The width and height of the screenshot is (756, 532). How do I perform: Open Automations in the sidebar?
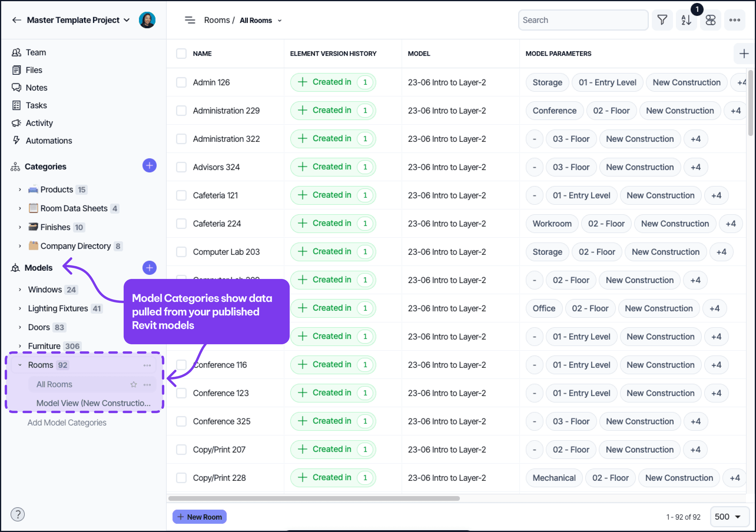(48, 141)
